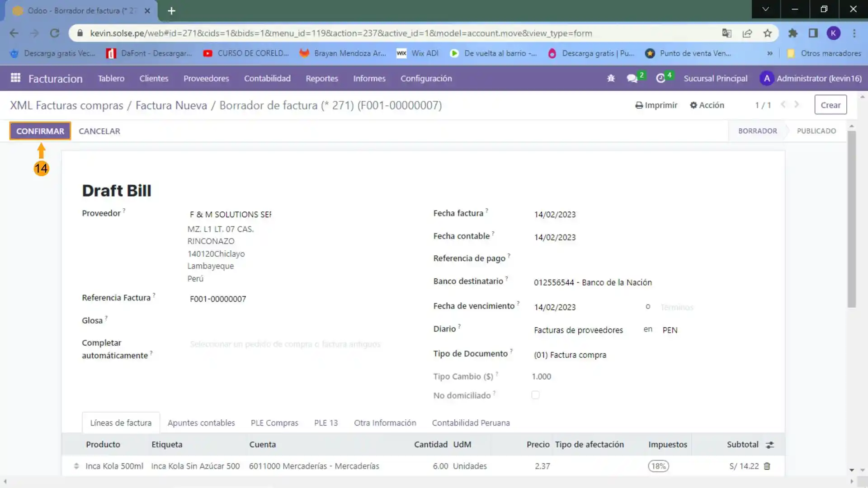The width and height of the screenshot is (868, 488).
Task: Click the row handle of Inca Kola line
Action: [76, 466]
